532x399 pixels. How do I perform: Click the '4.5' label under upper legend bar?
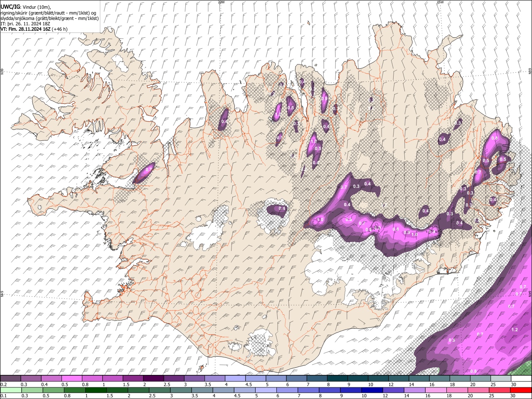(248, 384)
